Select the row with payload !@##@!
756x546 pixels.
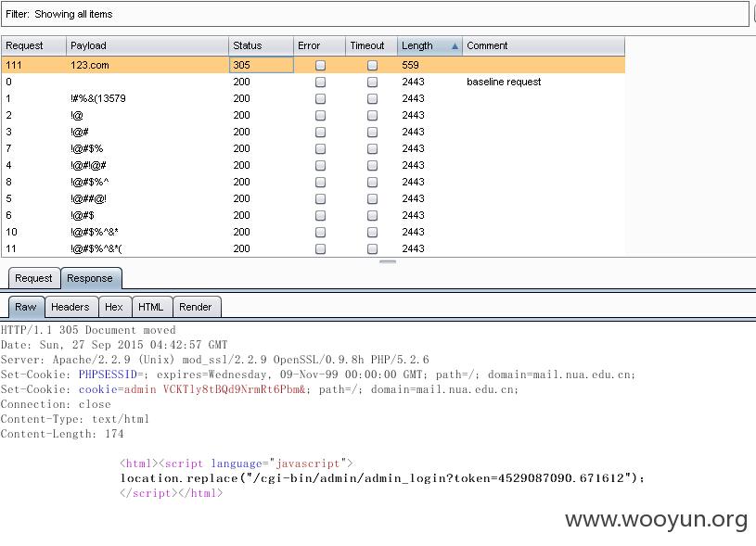(x=313, y=198)
